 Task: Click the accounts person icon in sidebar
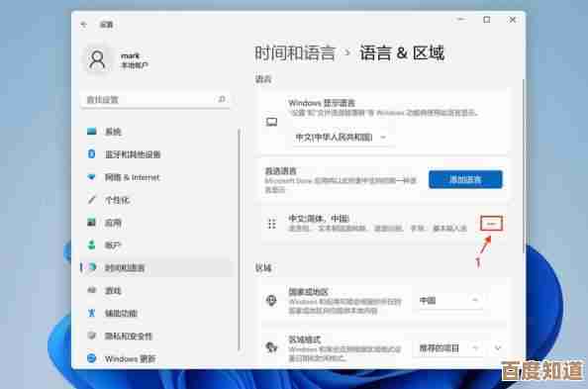tap(91, 244)
